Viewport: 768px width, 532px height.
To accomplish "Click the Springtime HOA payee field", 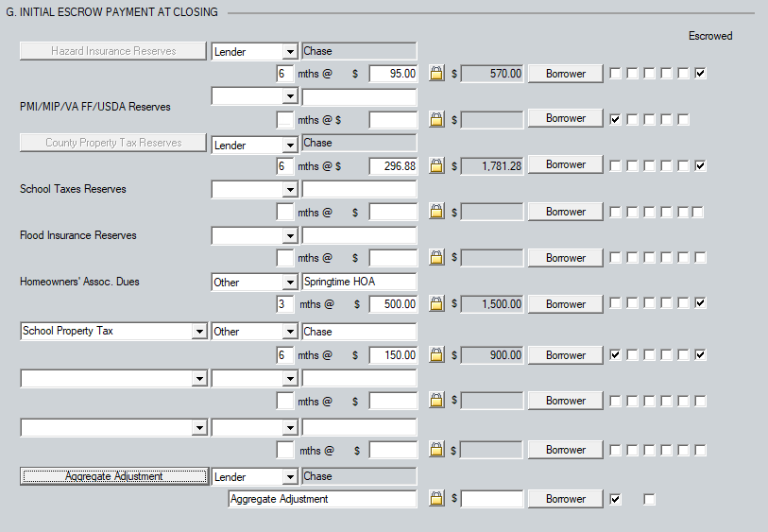I will pos(359,282).
